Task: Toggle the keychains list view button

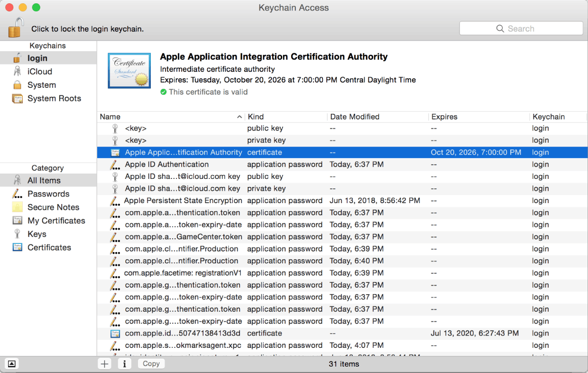Action: (12, 364)
